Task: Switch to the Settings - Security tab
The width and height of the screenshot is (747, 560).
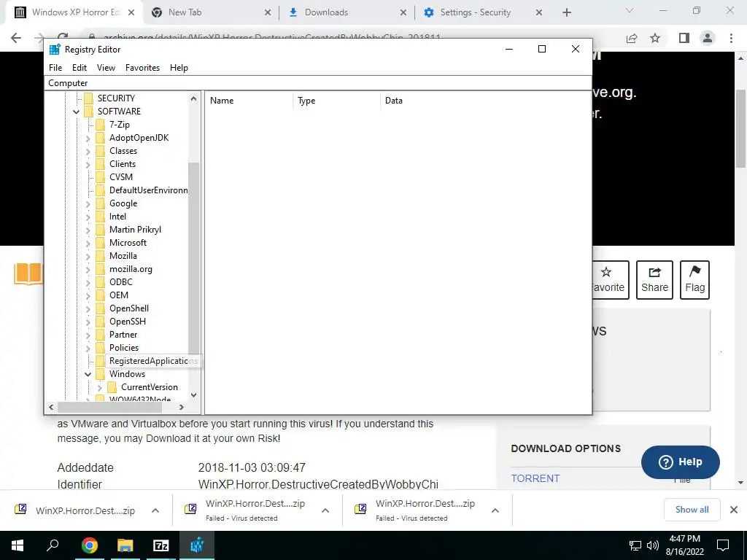Action: pos(476,12)
